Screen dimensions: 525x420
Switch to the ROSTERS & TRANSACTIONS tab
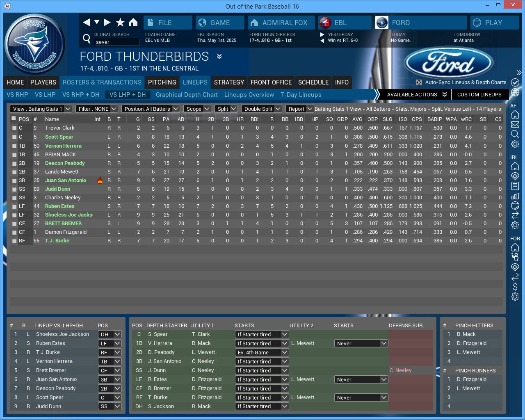coord(102,82)
